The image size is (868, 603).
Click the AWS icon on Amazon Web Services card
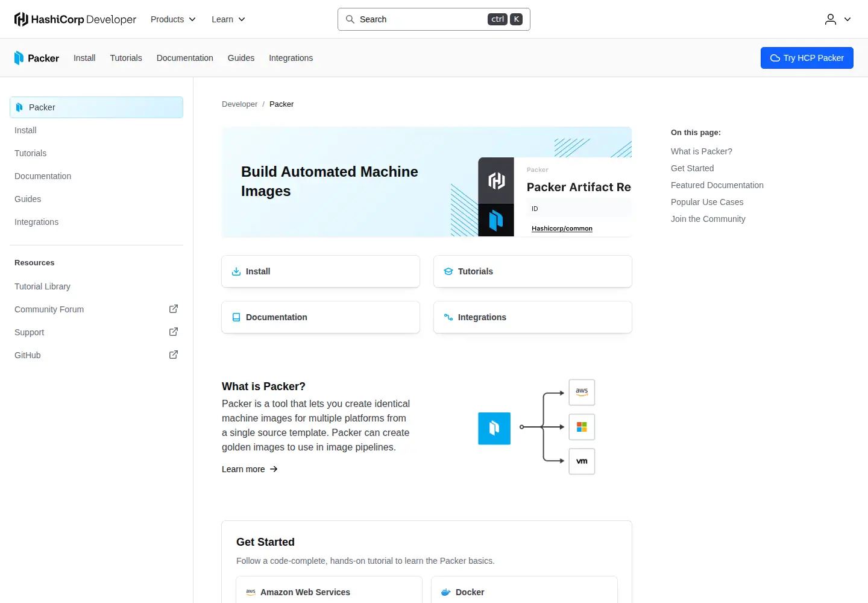point(251,592)
